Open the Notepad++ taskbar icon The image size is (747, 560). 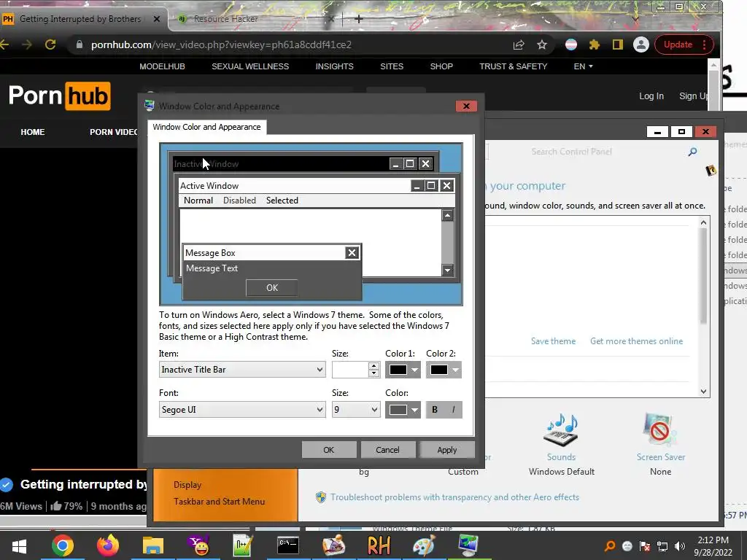243,545
